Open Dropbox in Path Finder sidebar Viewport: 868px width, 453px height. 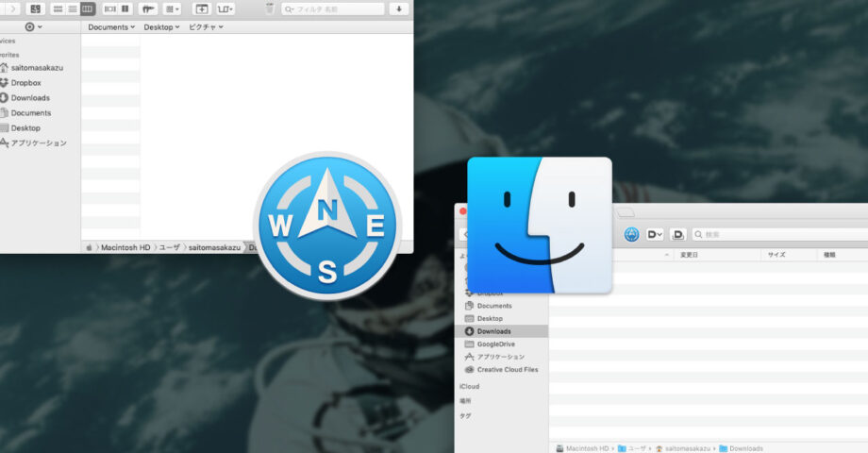(25, 83)
